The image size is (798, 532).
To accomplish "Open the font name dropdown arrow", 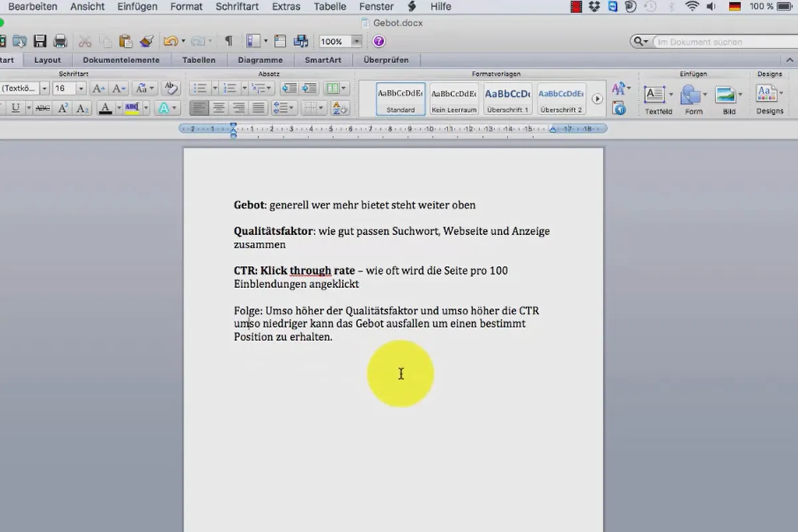I will pos(45,88).
